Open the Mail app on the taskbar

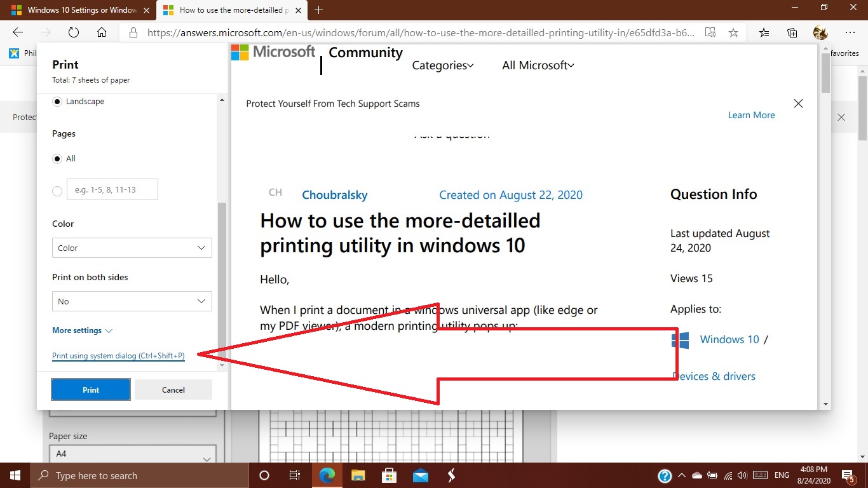click(x=420, y=475)
